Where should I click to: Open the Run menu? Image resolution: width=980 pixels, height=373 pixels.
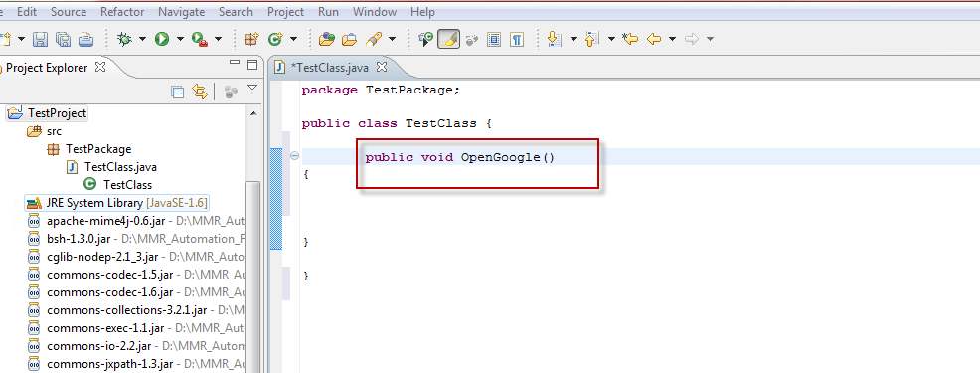328,12
